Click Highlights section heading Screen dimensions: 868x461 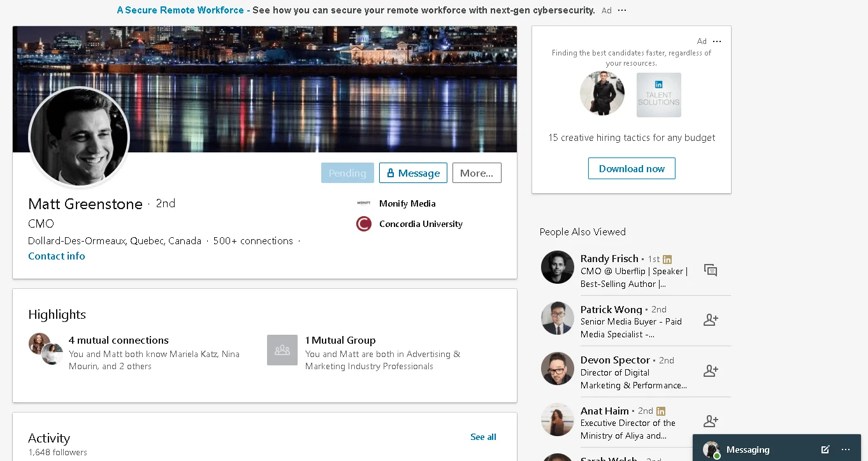pyautogui.click(x=57, y=314)
